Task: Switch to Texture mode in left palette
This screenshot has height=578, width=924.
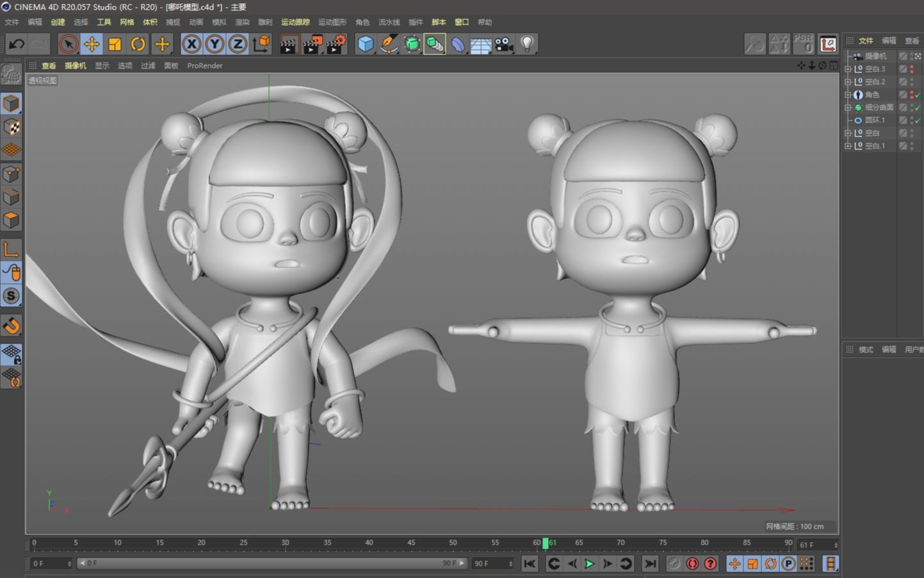Action: point(11,127)
